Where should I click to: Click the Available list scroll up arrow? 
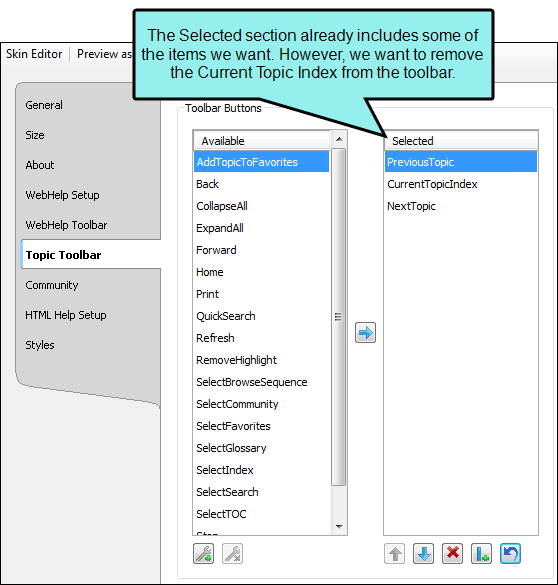coord(339,139)
